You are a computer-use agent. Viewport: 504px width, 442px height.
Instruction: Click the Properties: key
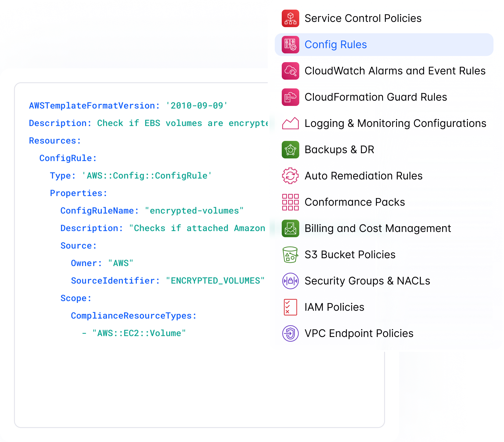coord(78,193)
